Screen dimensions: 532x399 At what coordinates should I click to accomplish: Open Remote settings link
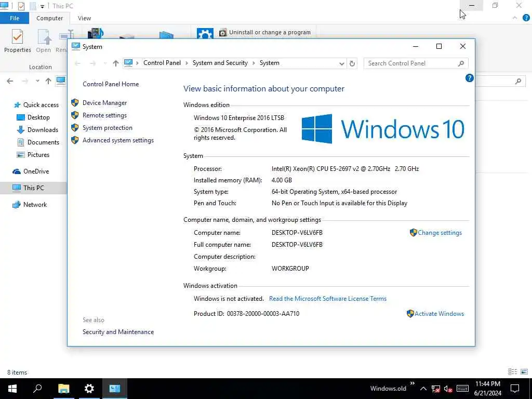click(104, 115)
